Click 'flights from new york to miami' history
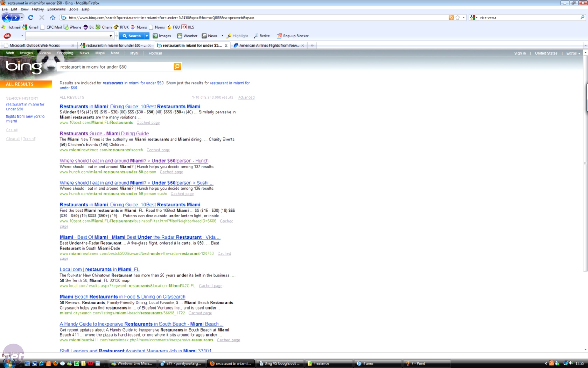 pos(25,119)
